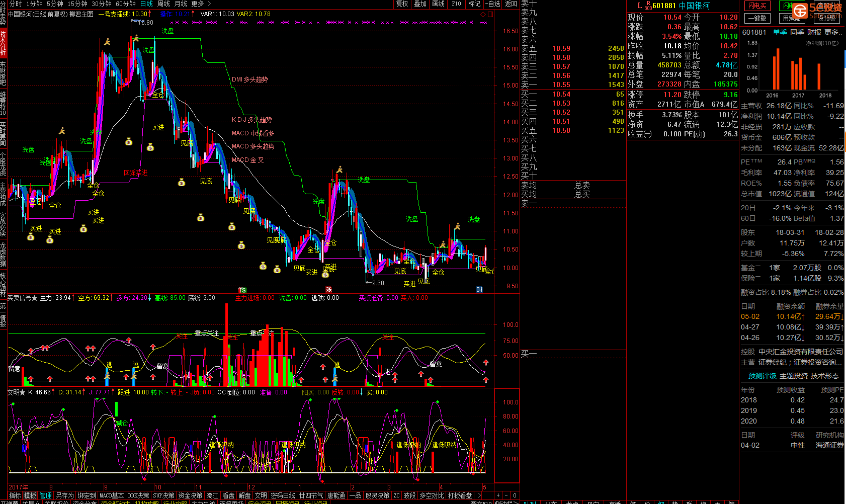Select the 波段 template
Viewport: 846px width, 504px height.
pyautogui.click(x=410, y=495)
